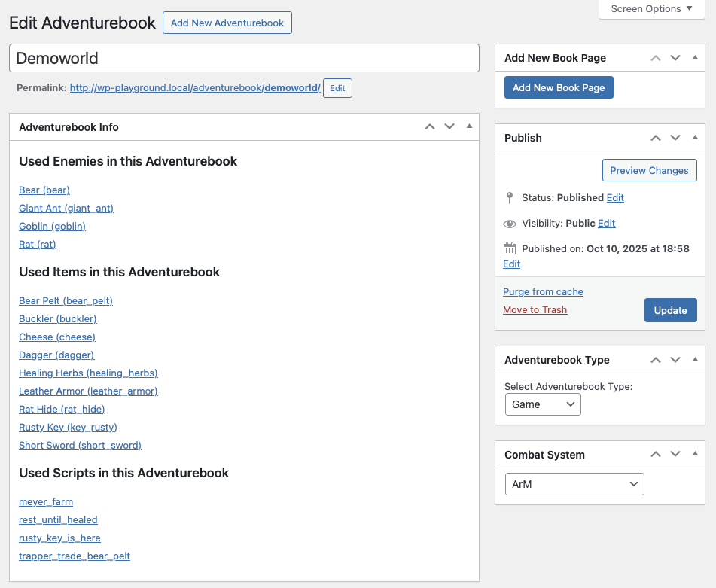Expand the Screen Options tab
The height and width of the screenshot is (588, 716).
pyautogui.click(x=651, y=9)
